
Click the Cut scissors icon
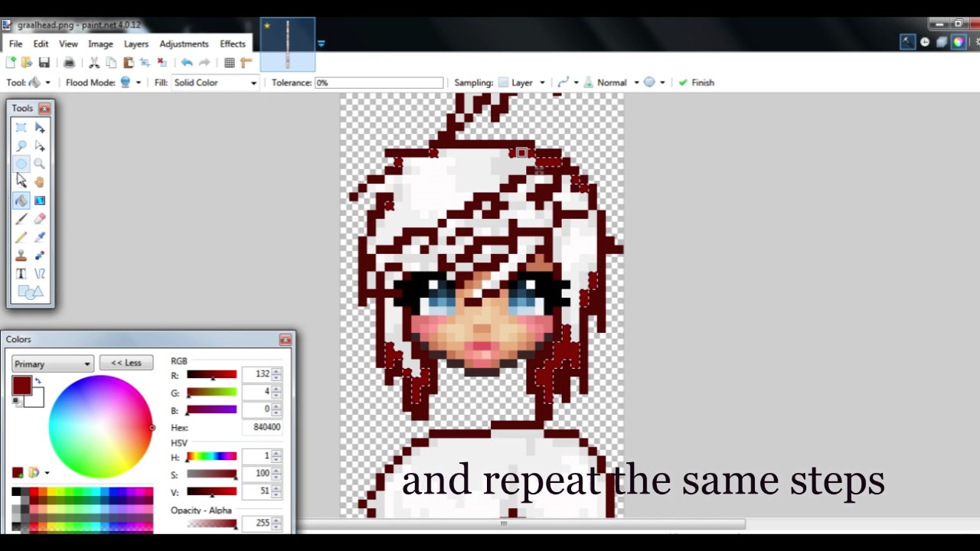point(94,63)
